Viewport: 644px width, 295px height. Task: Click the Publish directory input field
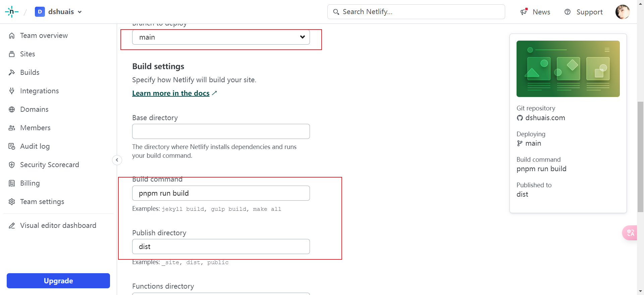221,247
